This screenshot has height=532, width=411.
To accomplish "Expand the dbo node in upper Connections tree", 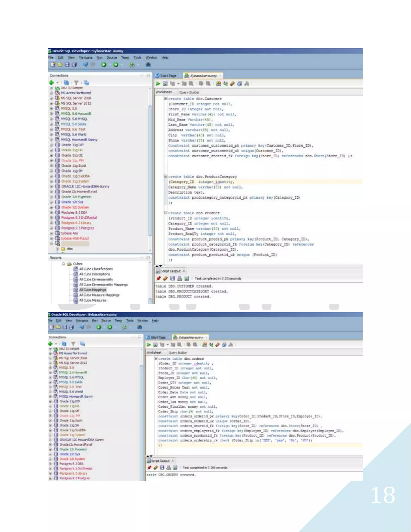I will click(x=57, y=249).
